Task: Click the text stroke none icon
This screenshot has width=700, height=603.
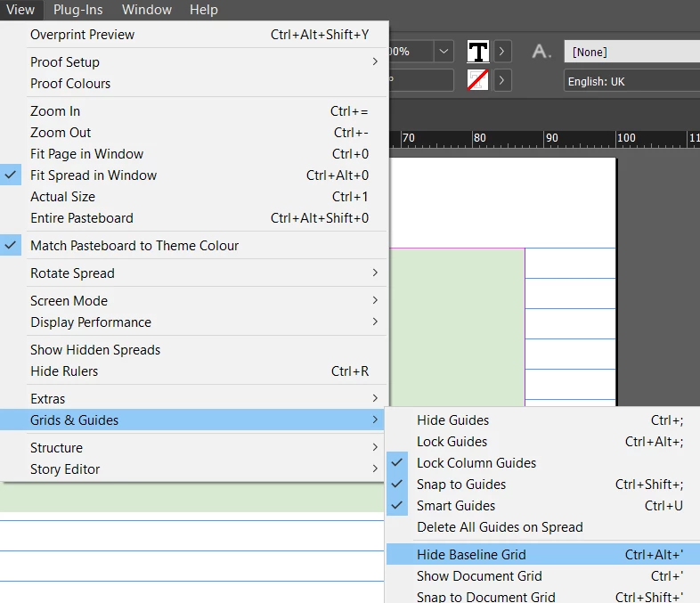Action: [477, 80]
